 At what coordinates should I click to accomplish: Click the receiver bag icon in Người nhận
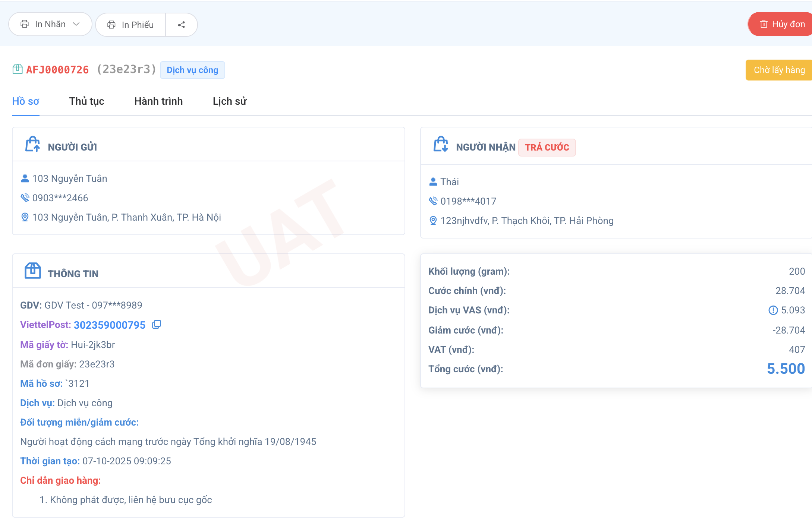[x=441, y=145]
